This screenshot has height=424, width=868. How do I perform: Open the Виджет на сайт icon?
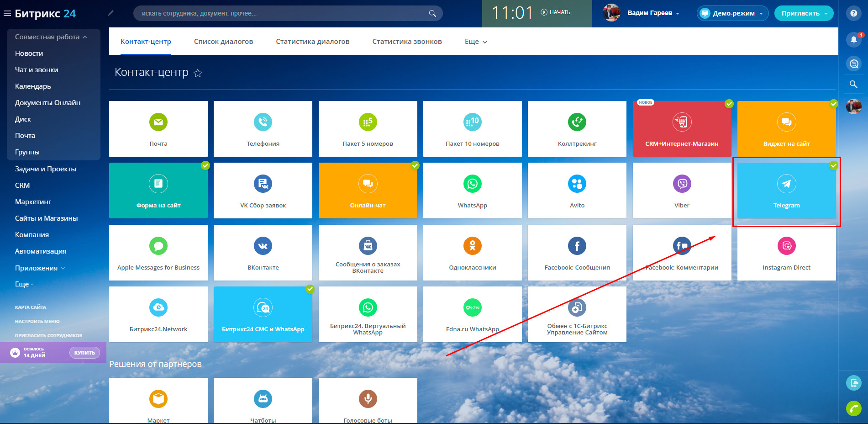click(787, 122)
